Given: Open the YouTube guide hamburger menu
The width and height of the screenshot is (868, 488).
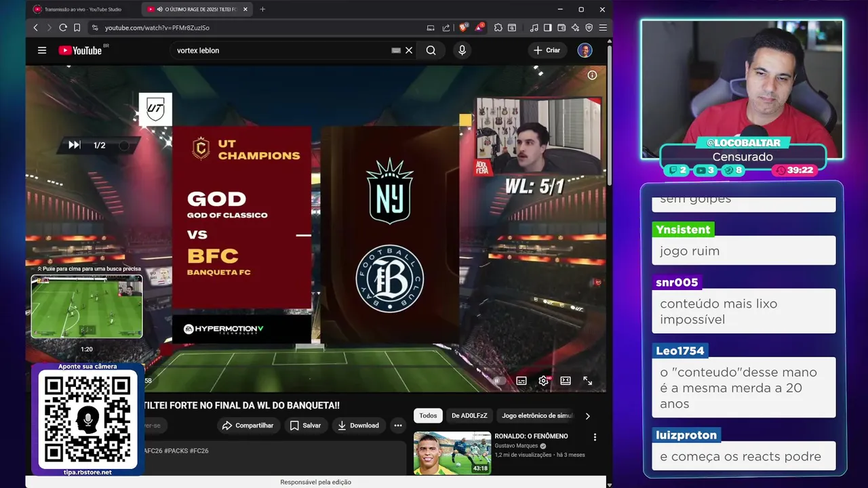Looking at the screenshot, I should click(x=42, y=50).
